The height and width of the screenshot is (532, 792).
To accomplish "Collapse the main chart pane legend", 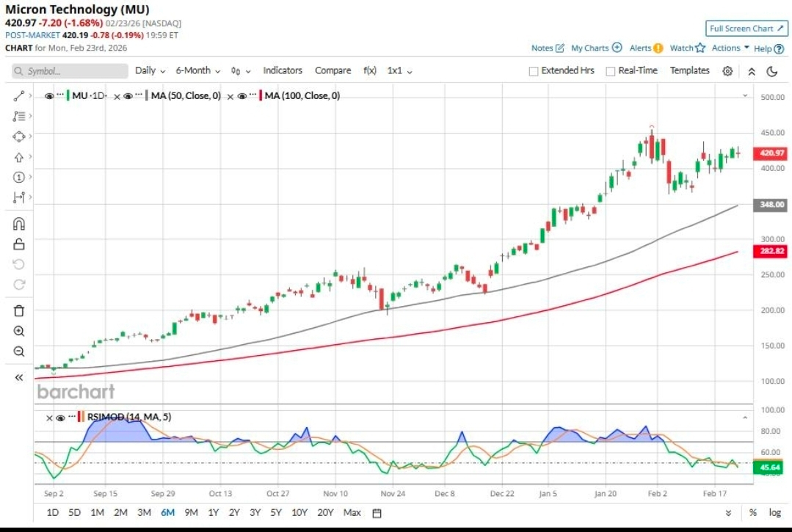I will click(x=744, y=95).
